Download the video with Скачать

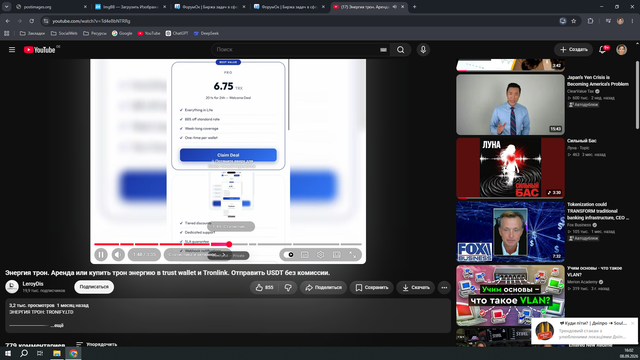pos(416,287)
